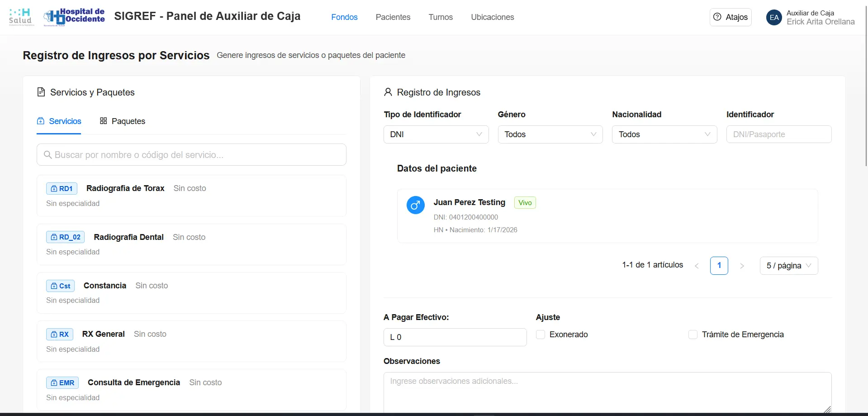
Task: Open the Pacientes menu
Action: point(393,17)
